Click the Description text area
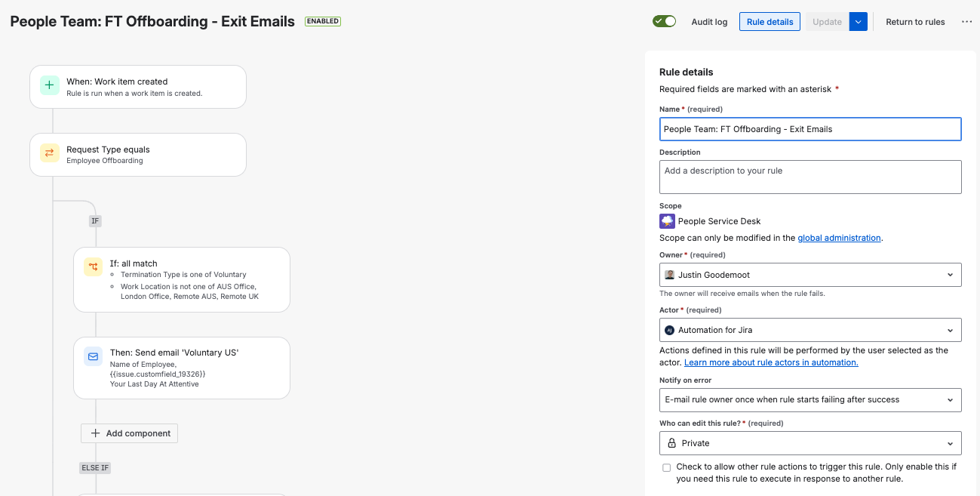Screen dimensions: 980x496 click(810, 177)
